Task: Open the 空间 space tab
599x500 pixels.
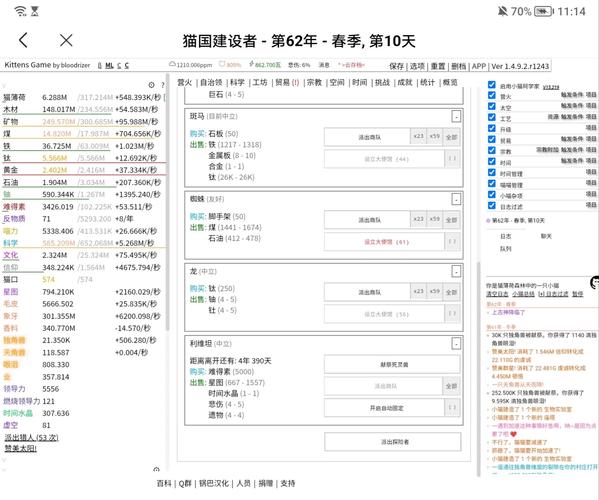Action: point(337,83)
